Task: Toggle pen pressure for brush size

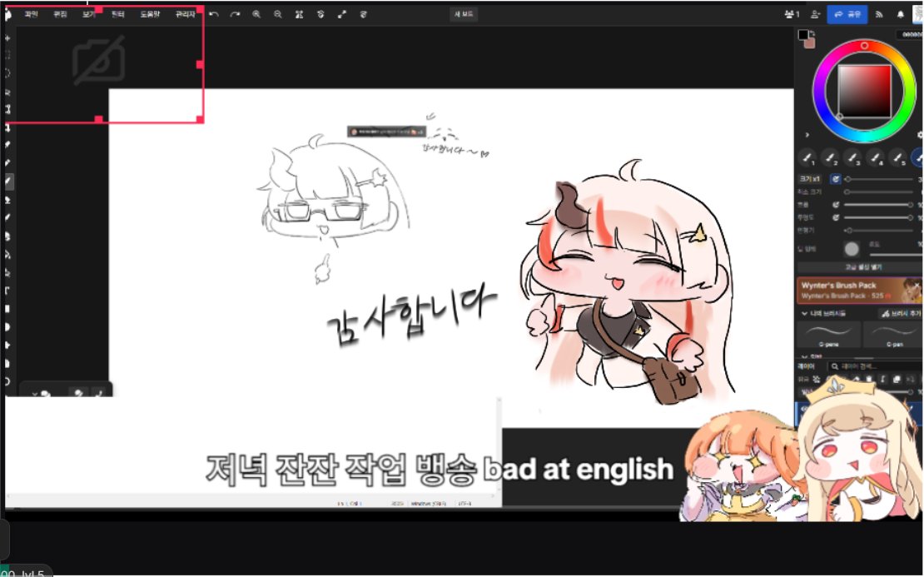Action: [836, 178]
